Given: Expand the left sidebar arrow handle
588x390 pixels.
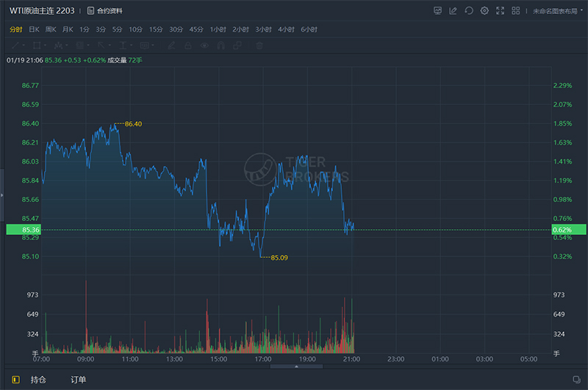Looking at the screenshot, I should point(2,195).
